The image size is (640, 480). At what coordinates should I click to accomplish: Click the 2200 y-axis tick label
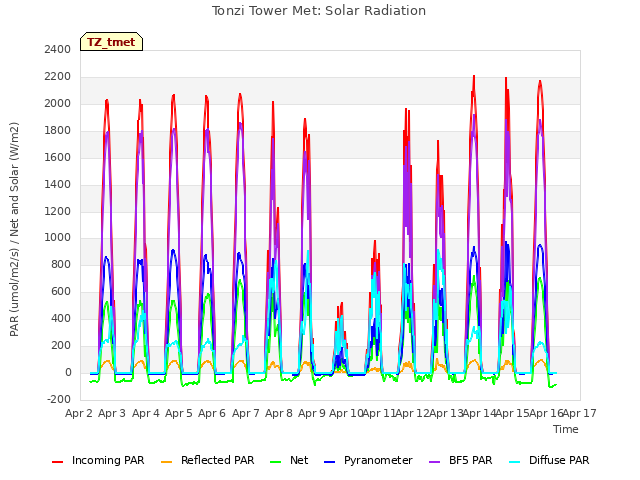[58, 77]
